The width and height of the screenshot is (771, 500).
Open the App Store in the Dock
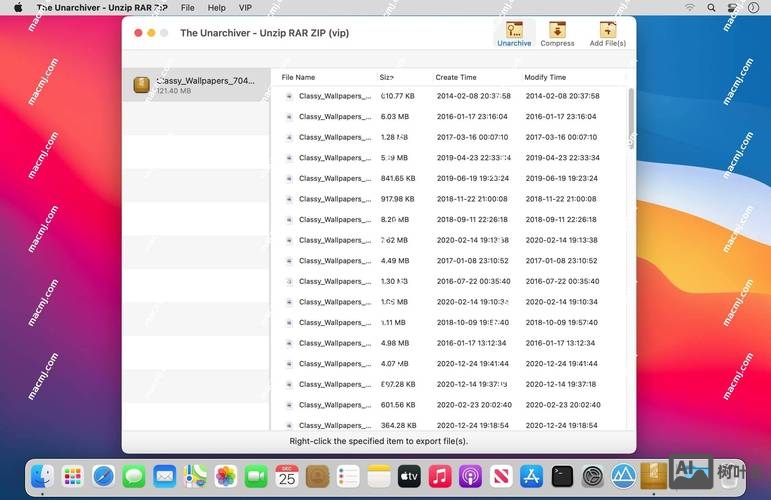[531, 477]
